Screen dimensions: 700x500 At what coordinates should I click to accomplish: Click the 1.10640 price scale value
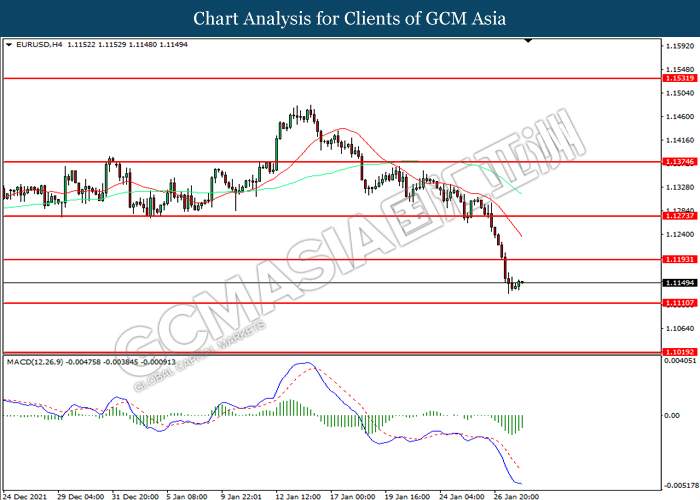[x=680, y=329]
